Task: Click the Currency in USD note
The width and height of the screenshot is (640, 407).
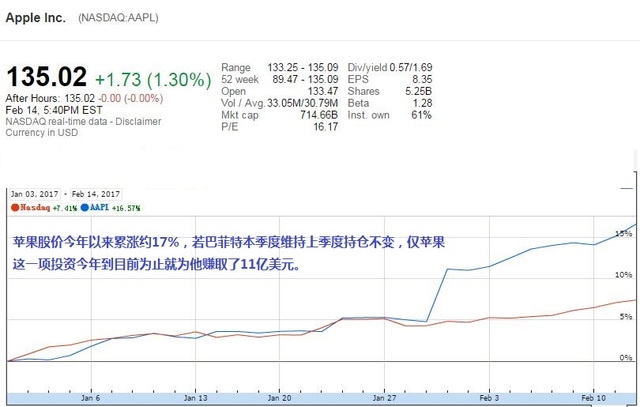Action: 42,133
